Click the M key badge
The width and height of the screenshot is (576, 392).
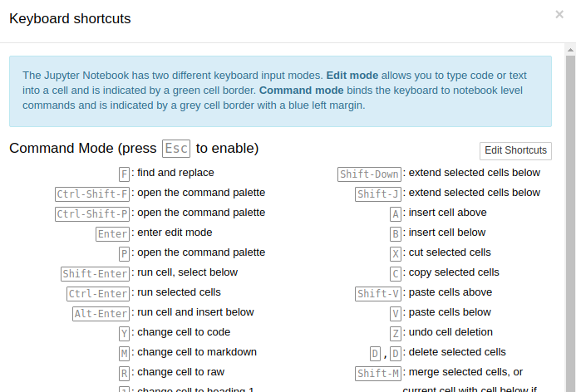pos(124,354)
